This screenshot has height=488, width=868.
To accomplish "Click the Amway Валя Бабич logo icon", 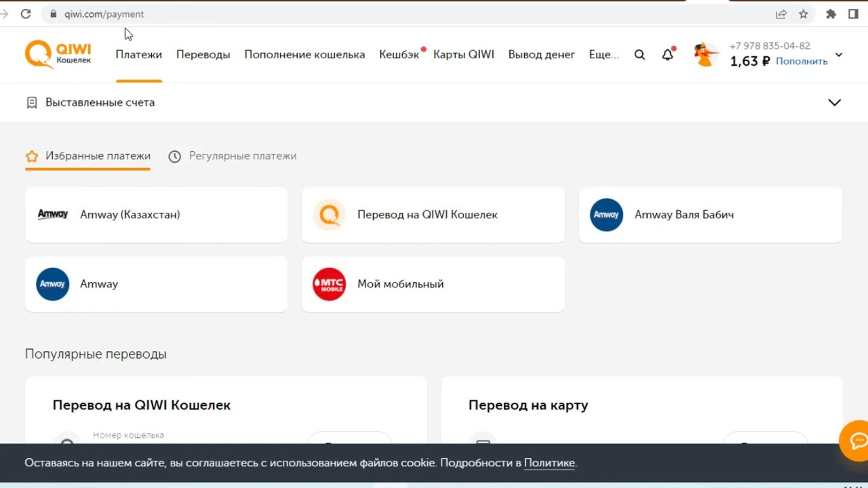I will [606, 215].
